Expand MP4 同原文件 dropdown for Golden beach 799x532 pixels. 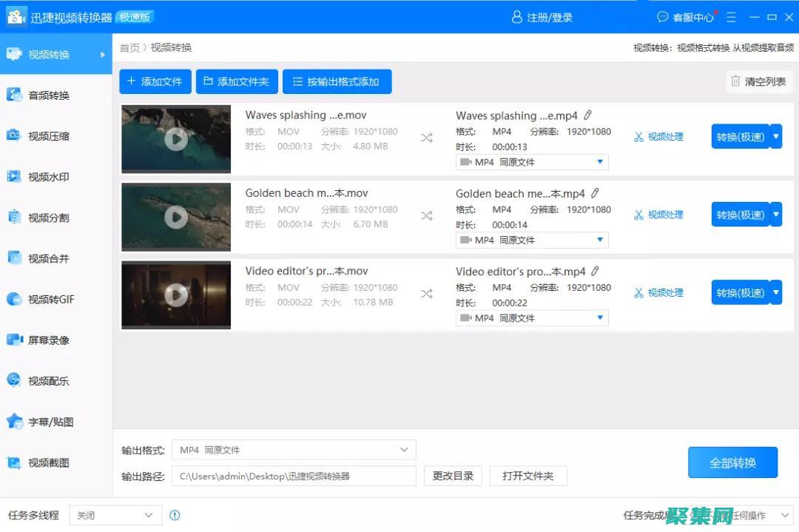pos(599,239)
